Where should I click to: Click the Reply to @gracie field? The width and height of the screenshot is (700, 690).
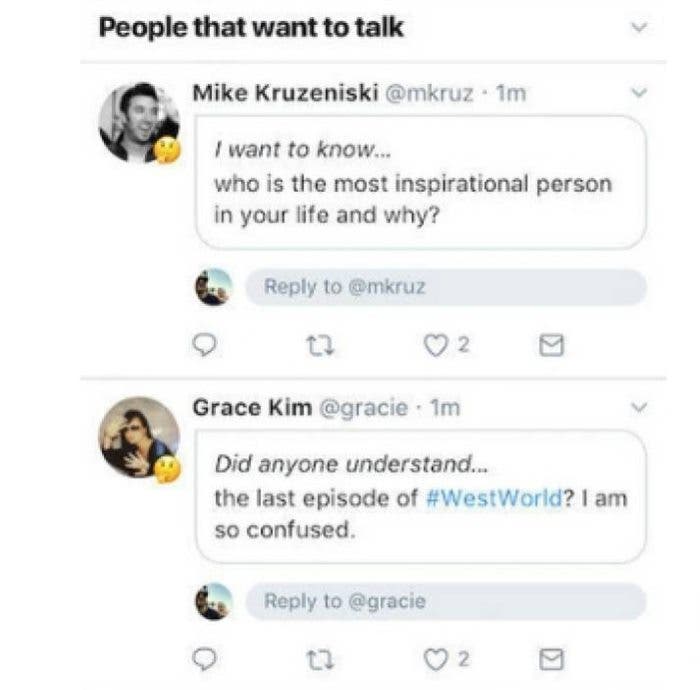coord(445,601)
